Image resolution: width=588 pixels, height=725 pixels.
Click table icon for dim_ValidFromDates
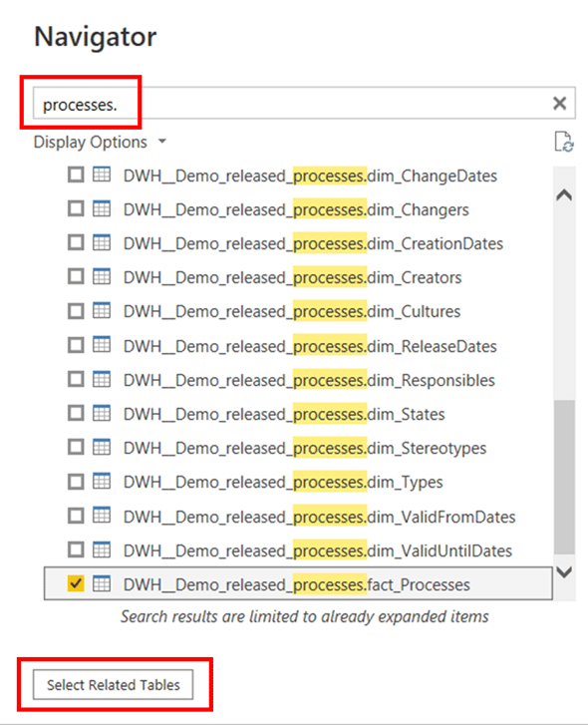(x=102, y=516)
